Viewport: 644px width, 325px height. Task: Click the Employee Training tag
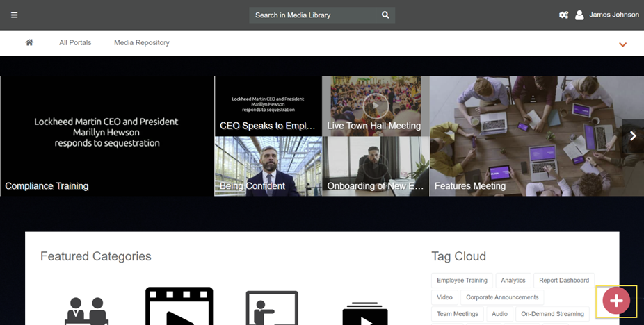pos(462,281)
